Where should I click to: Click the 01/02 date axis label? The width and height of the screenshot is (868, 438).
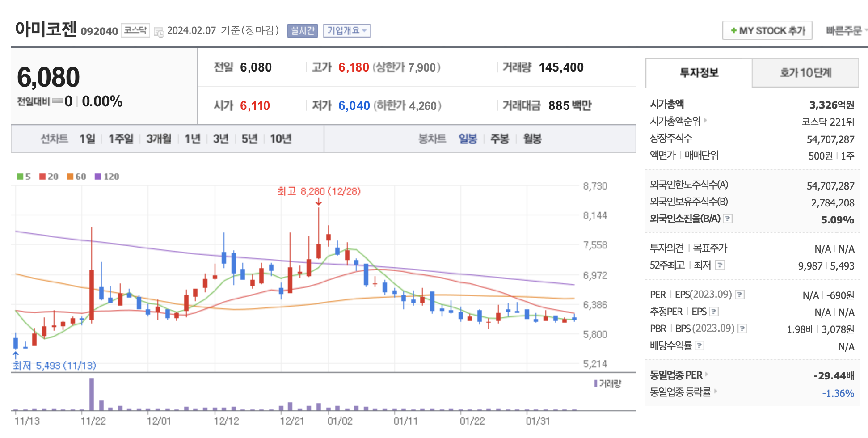tap(340, 421)
